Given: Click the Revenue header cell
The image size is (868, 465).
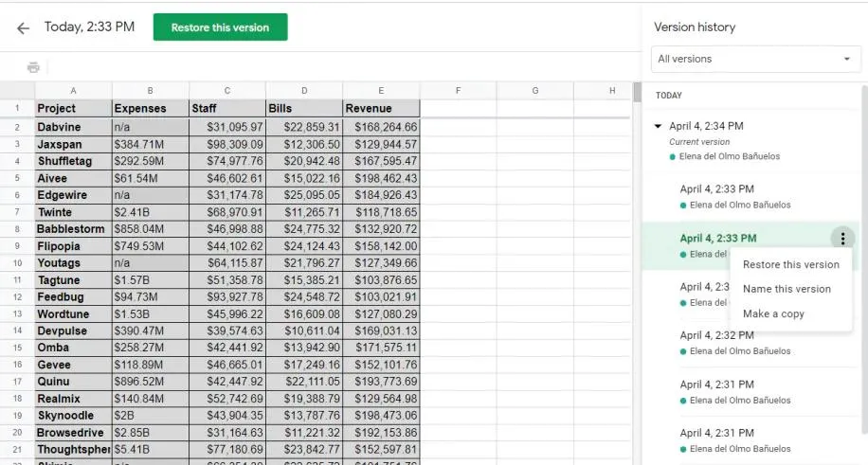Looking at the screenshot, I should pos(381,109).
